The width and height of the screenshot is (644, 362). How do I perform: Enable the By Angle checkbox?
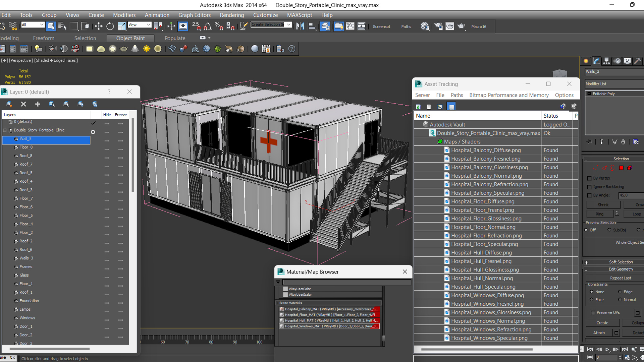[x=589, y=195]
